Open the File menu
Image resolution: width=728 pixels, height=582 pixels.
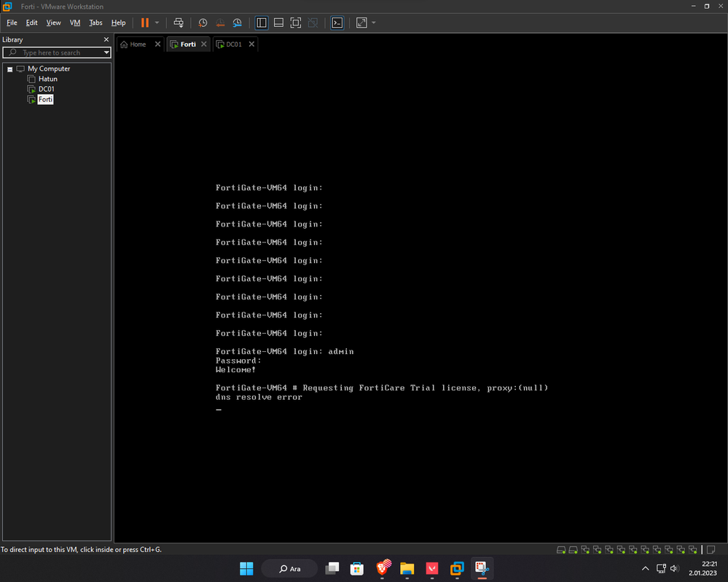pos(12,23)
